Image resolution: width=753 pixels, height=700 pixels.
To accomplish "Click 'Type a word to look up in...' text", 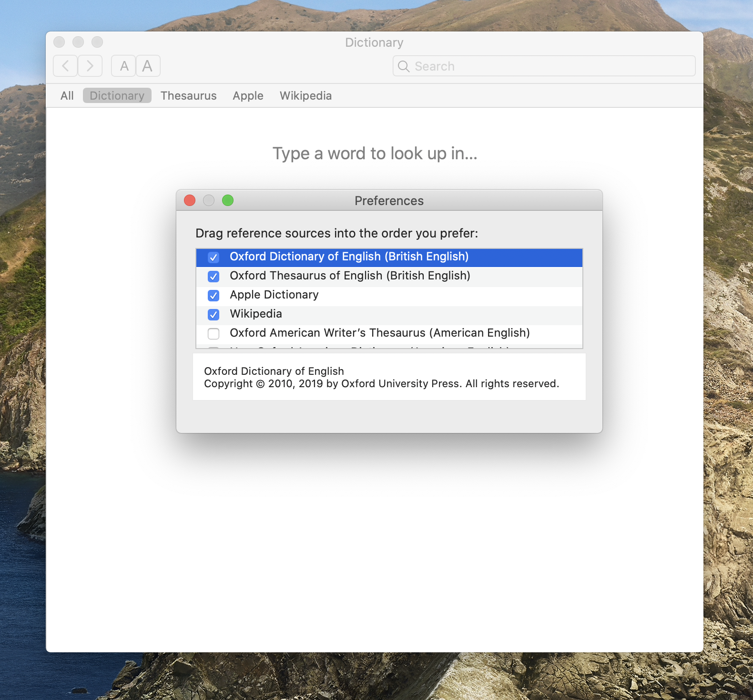I will click(x=375, y=154).
